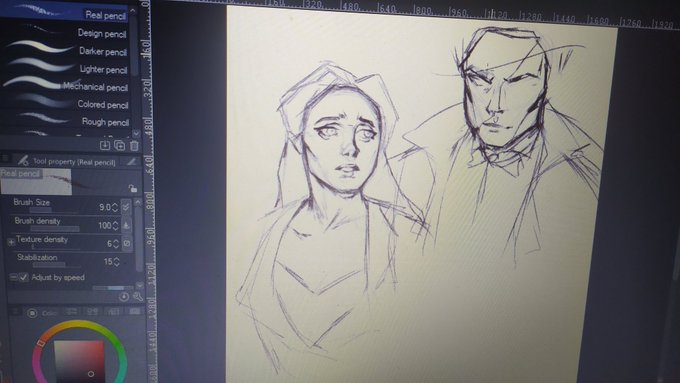The image size is (680, 383).
Task: Select the Color wheel tab icon
Action: pyautogui.click(x=32, y=313)
